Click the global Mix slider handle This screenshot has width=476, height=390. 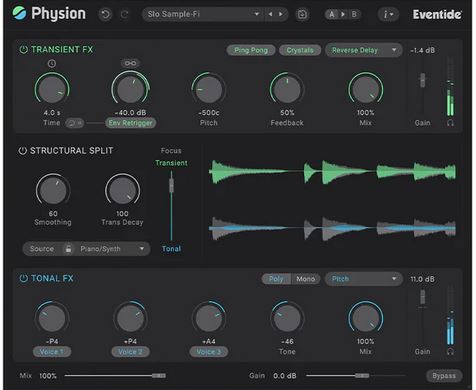click(159, 376)
